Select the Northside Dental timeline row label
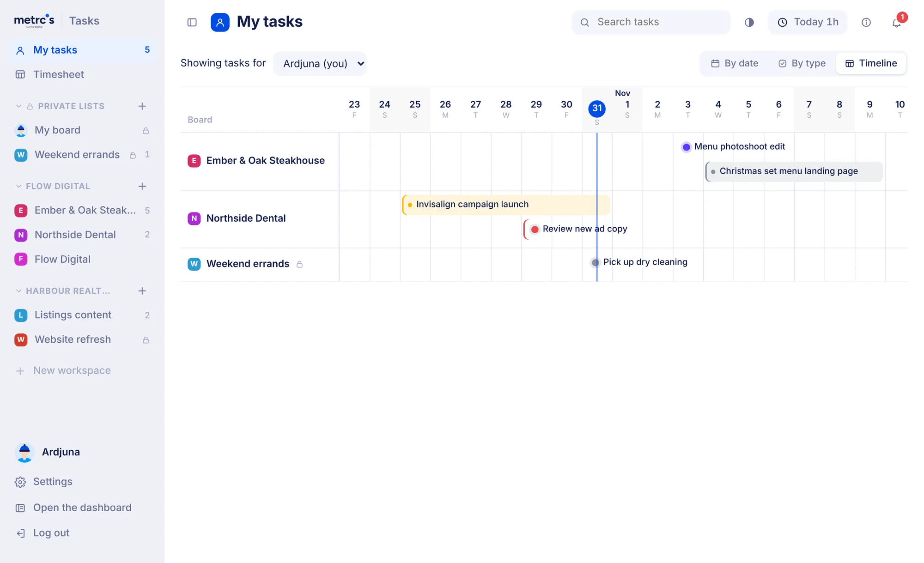The height and width of the screenshot is (563, 924). [246, 218]
